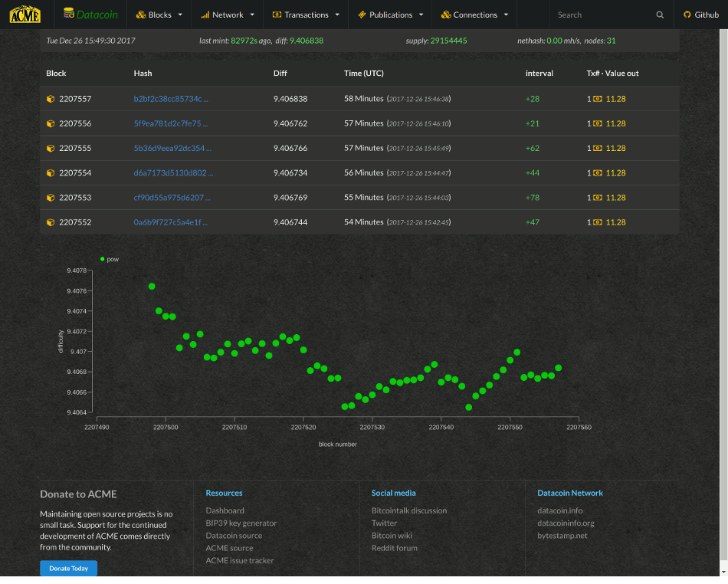Open the Datacoin source link

(x=234, y=536)
